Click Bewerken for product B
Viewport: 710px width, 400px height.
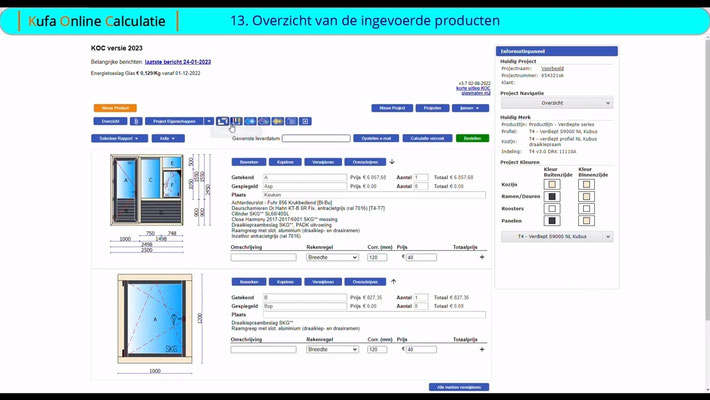point(249,282)
